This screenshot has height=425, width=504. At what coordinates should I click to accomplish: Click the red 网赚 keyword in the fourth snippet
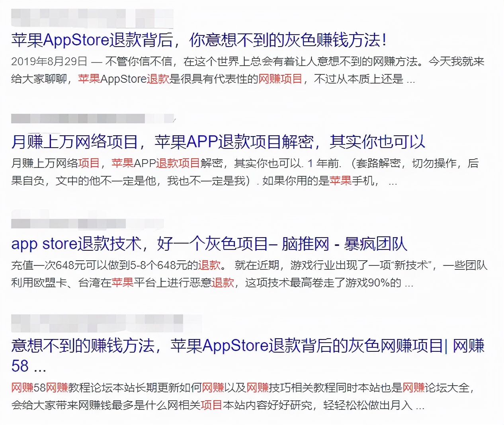23,388
